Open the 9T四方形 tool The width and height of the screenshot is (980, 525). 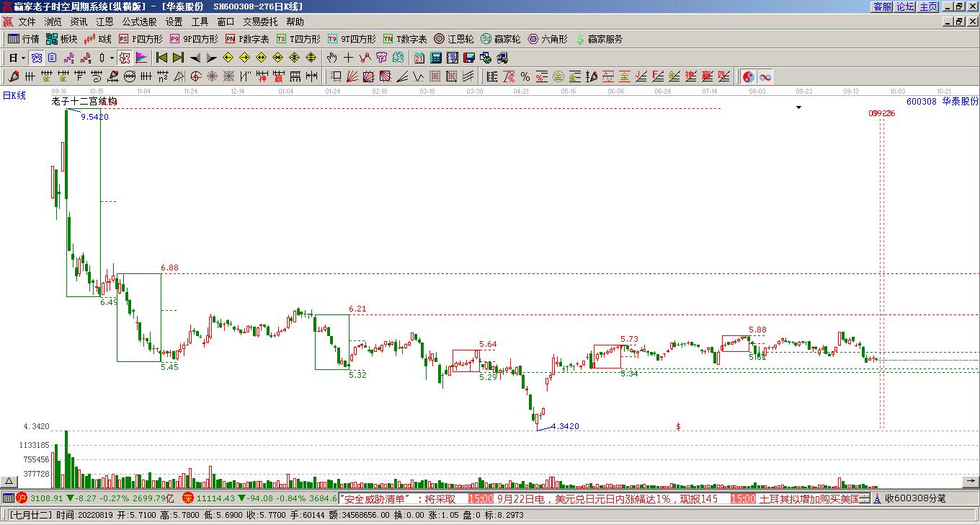[352, 39]
